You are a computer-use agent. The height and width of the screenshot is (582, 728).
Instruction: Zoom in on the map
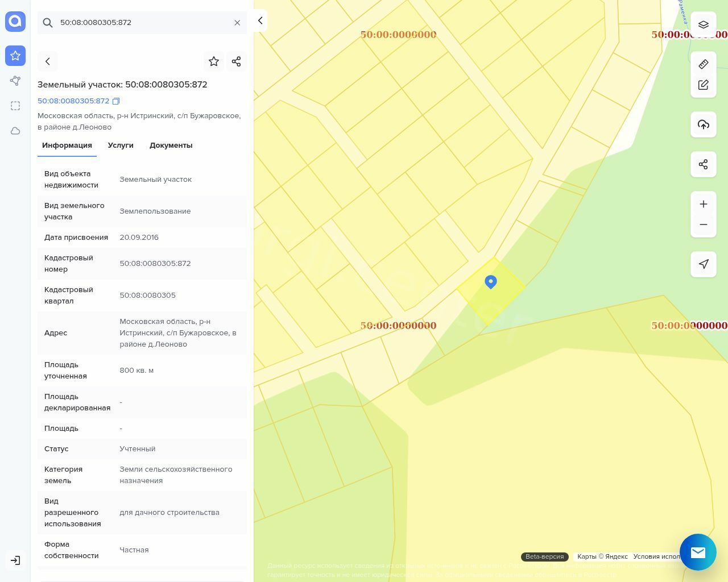coord(703,204)
